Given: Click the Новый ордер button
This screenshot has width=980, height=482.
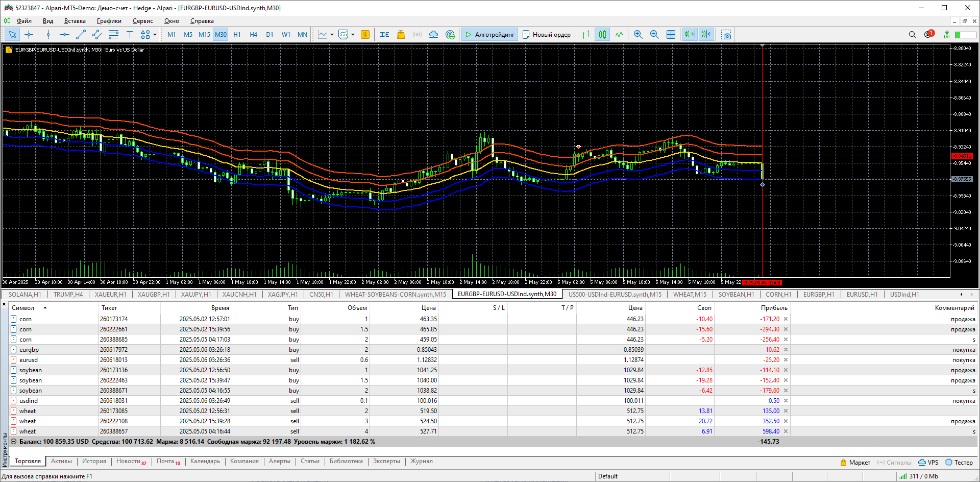Looking at the screenshot, I should [547, 35].
